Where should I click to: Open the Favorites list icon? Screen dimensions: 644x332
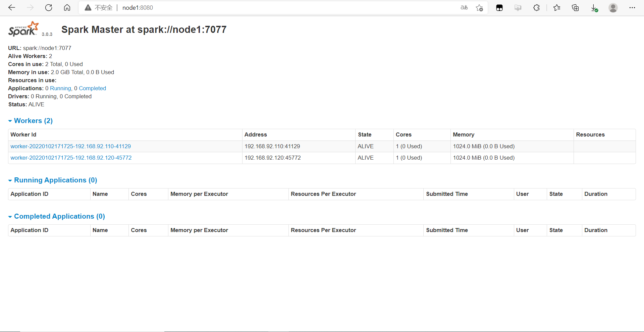click(x=556, y=8)
